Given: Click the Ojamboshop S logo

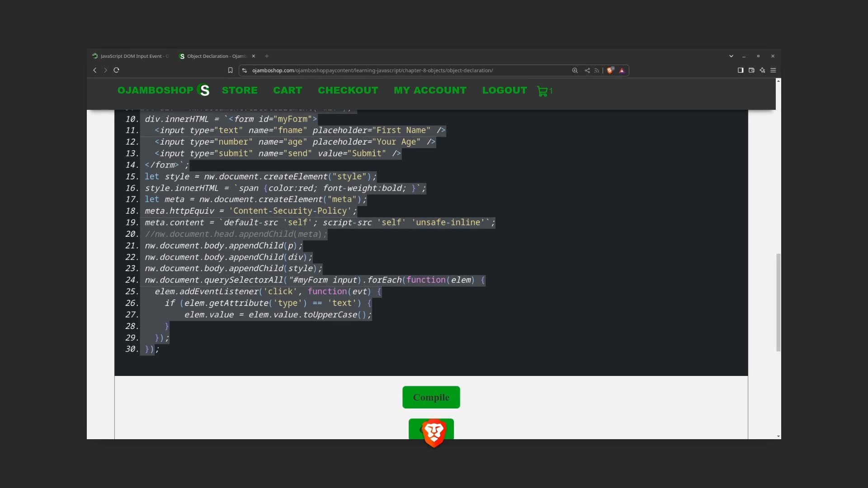Looking at the screenshot, I should coord(204,90).
